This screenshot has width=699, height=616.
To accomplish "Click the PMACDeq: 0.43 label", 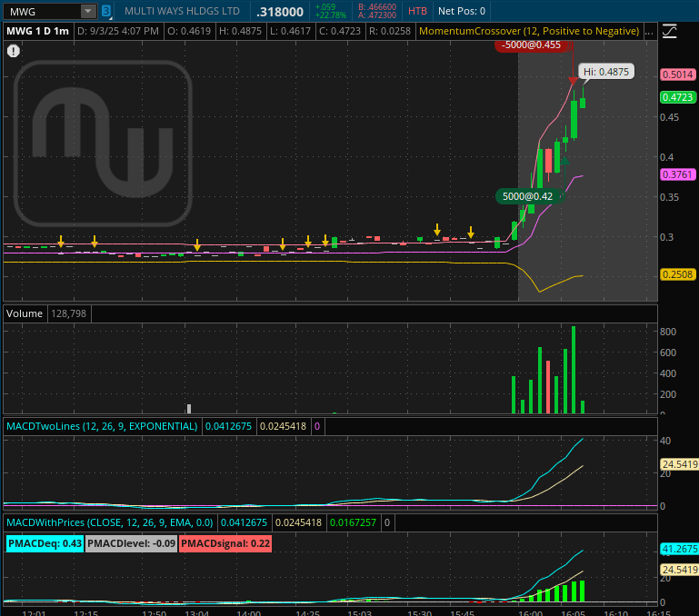I will pos(45,544).
